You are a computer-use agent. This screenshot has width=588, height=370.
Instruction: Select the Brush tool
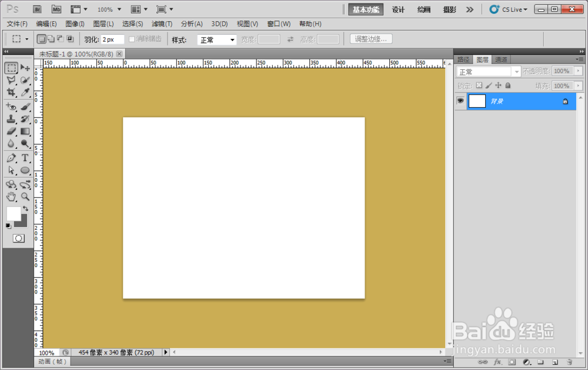coord(25,107)
